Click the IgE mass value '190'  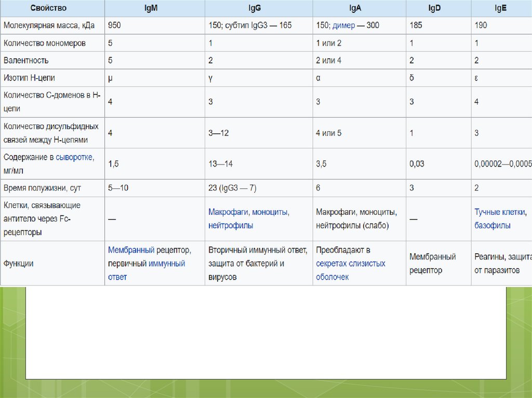(x=481, y=25)
